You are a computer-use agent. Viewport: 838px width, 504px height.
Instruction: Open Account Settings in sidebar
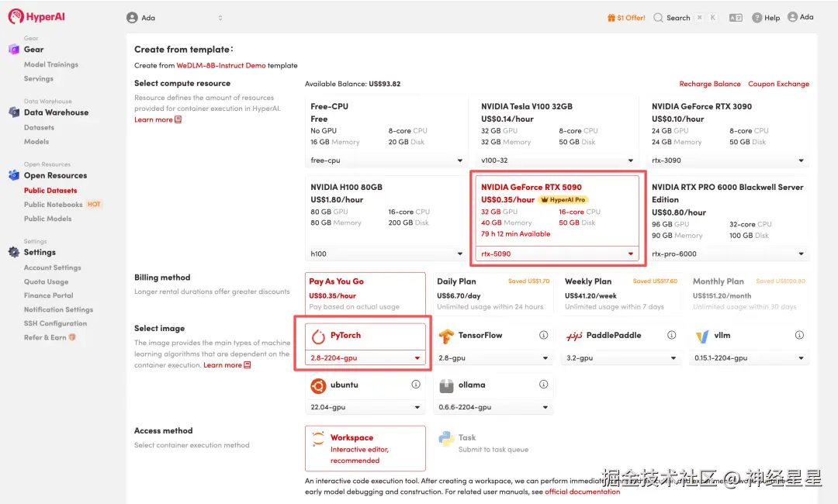tap(53, 268)
